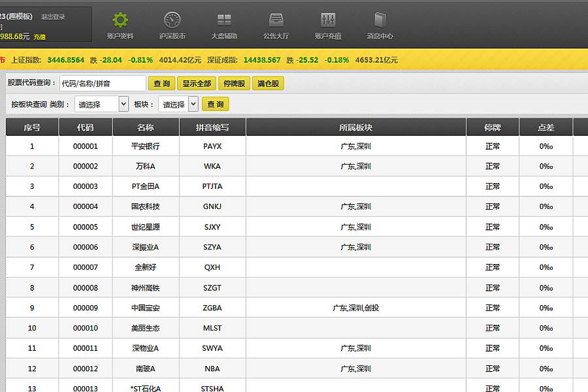This screenshot has height=392, width=588.
Task: Click the 所属板块 column header
Action: (x=355, y=127)
